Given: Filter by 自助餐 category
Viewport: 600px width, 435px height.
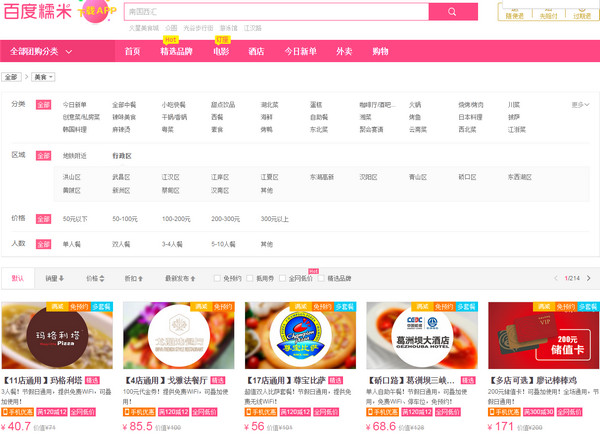Looking at the screenshot, I should 319,117.
